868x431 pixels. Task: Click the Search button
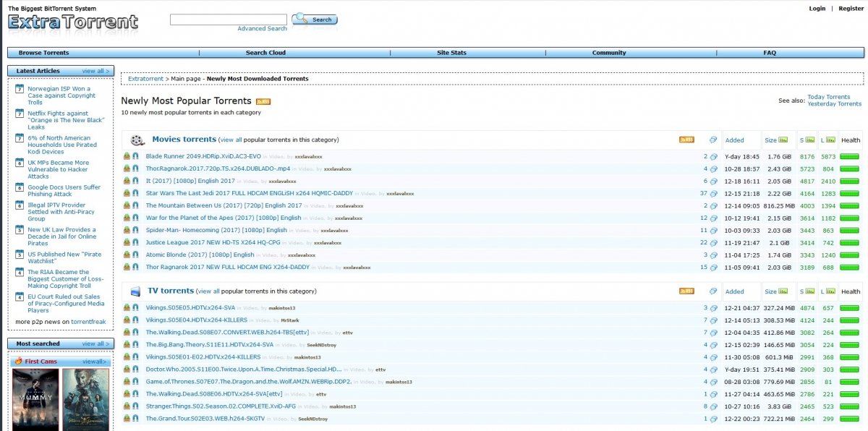pyautogui.click(x=315, y=20)
